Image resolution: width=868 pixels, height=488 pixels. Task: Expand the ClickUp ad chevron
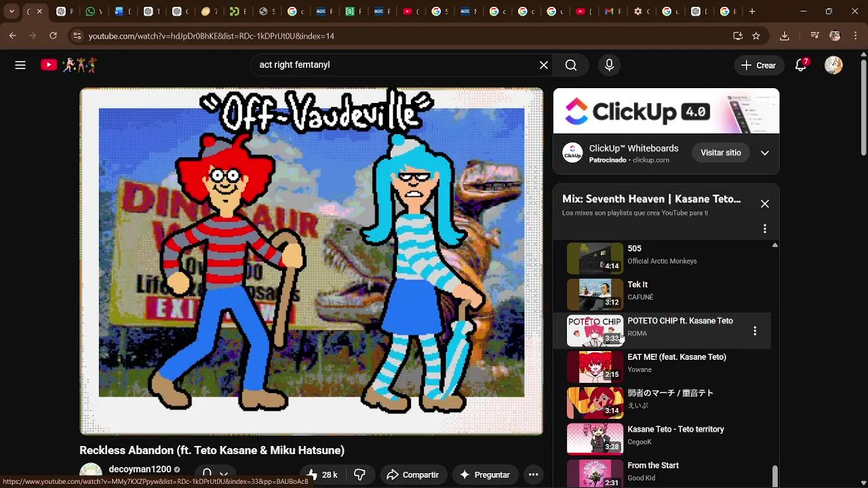(x=764, y=153)
